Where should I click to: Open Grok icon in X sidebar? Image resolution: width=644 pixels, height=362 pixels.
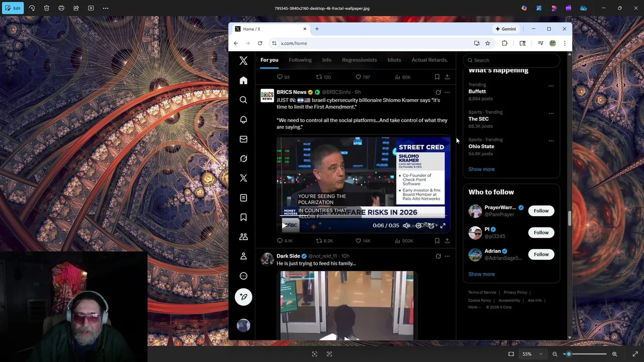(244, 158)
